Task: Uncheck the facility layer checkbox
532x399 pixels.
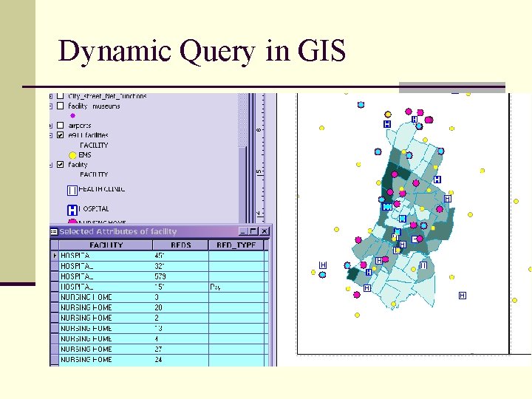Action: [60, 165]
